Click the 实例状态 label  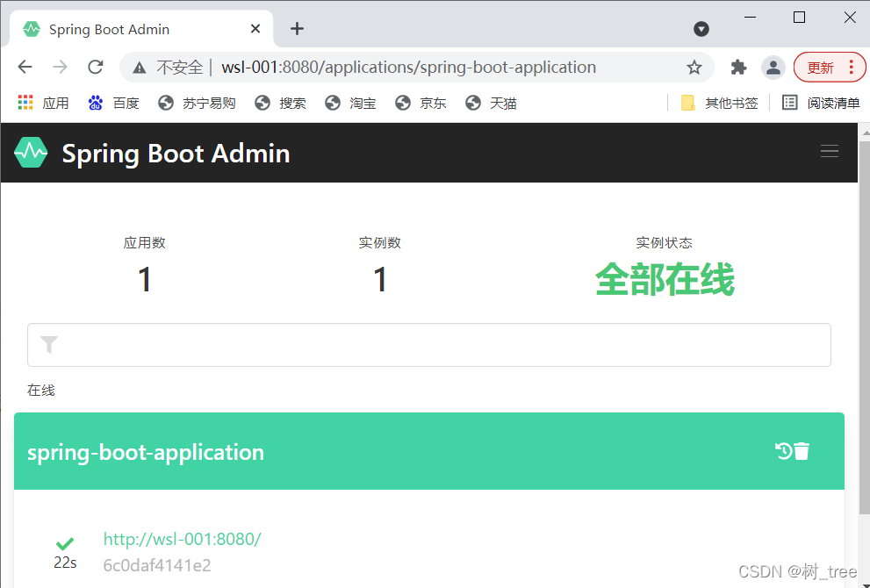click(665, 242)
